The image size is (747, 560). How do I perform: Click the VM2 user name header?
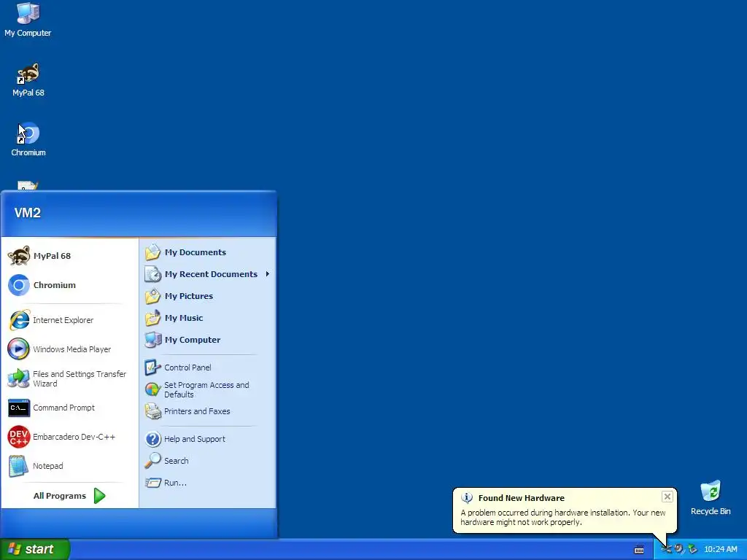[x=28, y=213]
